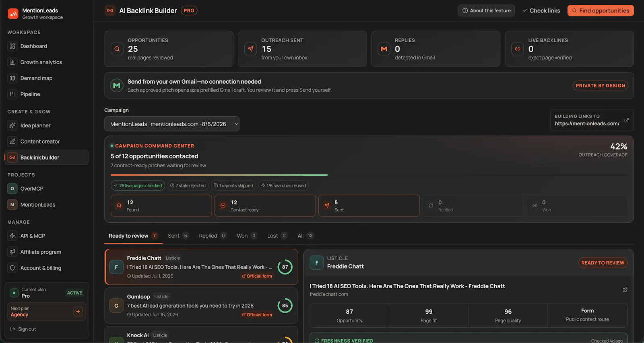Click Check links button
The image size is (644, 343).
tap(541, 10)
